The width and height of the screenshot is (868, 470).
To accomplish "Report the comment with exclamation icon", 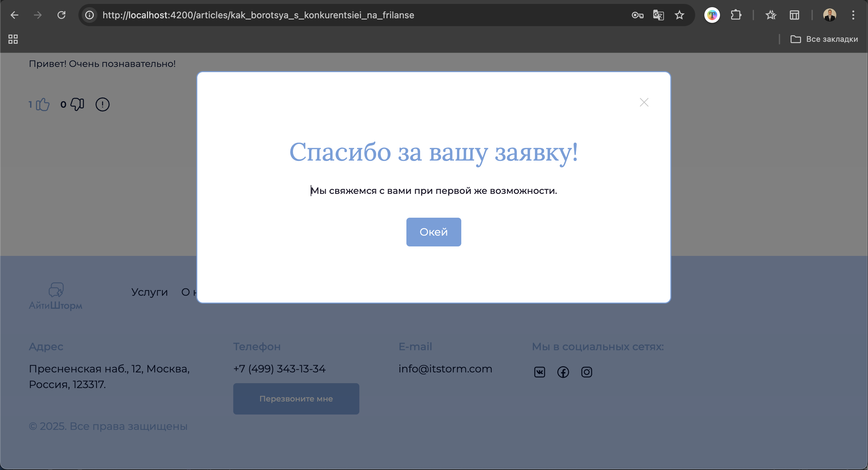I will [x=103, y=104].
